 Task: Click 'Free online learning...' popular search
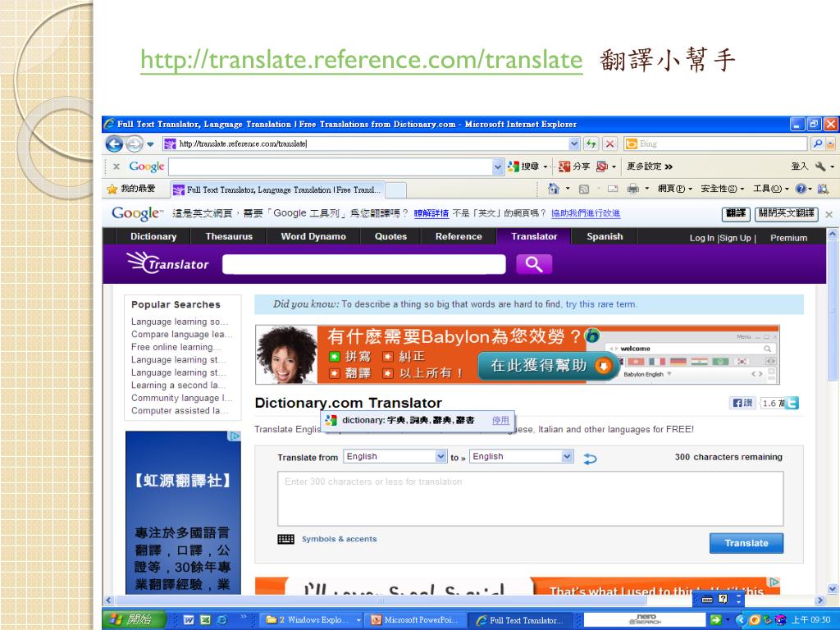click(x=176, y=347)
